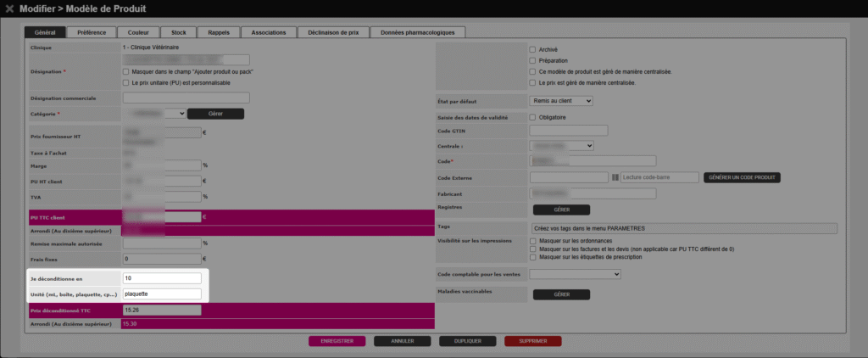Click GÉNÉRER UN CODE PRODUIT
Viewport: 868px width, 358px height.
[742, 177]
